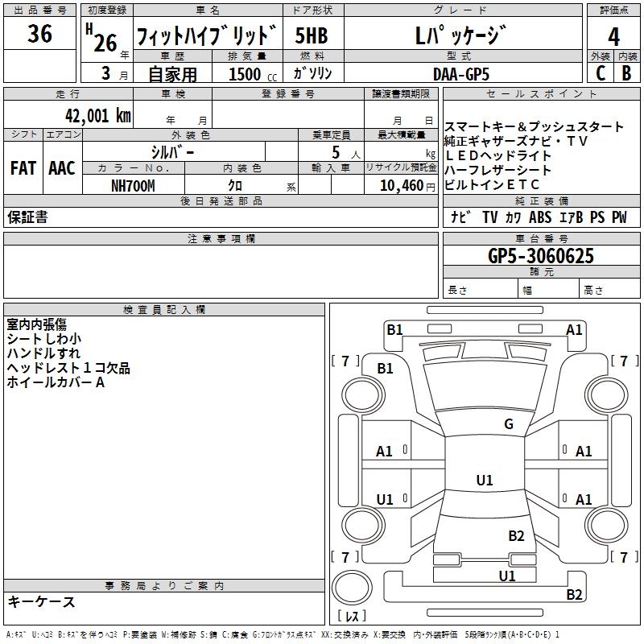This screenshot has height=644, width=644.
Task: Select the [レス] spare tire label
Action: coord(352,616)
